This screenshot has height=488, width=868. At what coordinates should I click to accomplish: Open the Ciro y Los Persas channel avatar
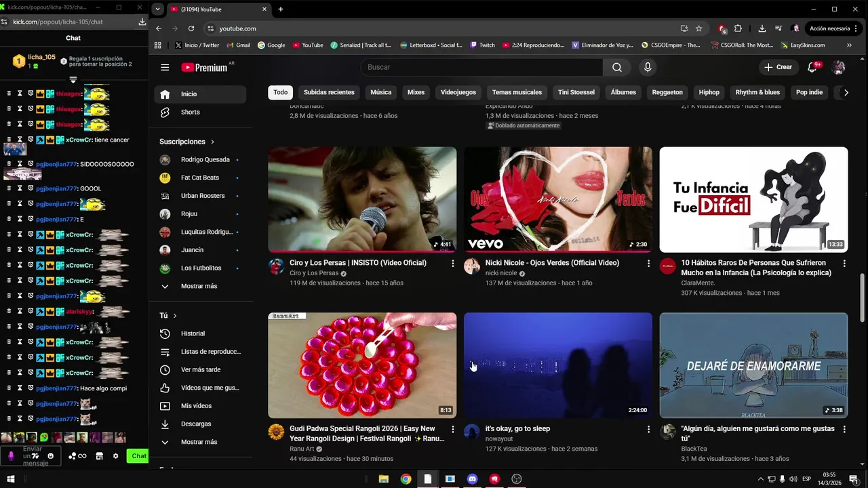276,266
